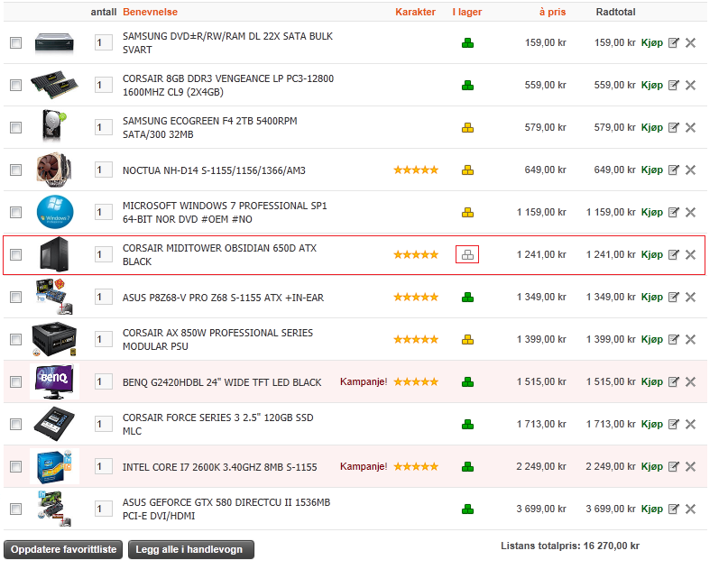This screenshot has width=728, height=569.
Task: Click quantity field for Corsair Force SSD
Action: (x=104, y=424)
